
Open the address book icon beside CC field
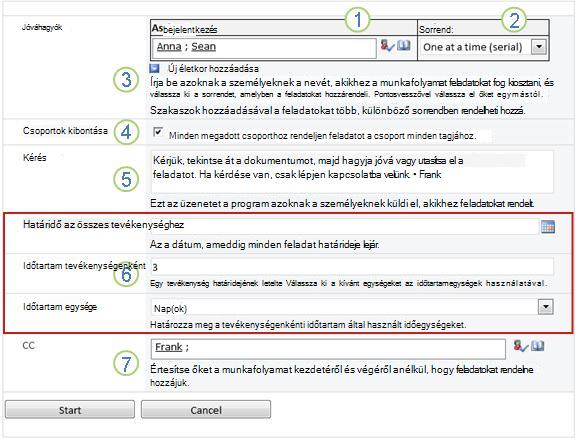(538, 346)
